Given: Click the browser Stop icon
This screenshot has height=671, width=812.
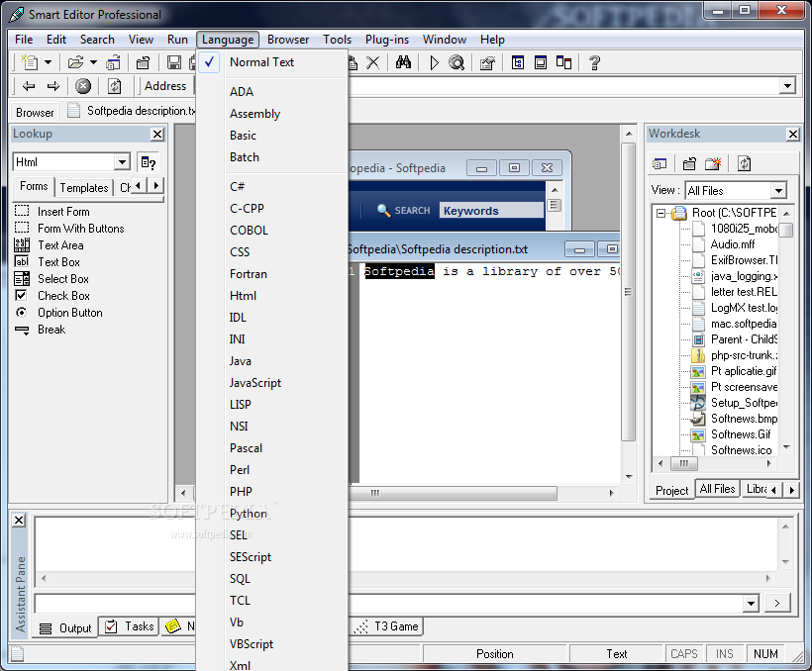Looking at the screenshot, I should 83,86.
